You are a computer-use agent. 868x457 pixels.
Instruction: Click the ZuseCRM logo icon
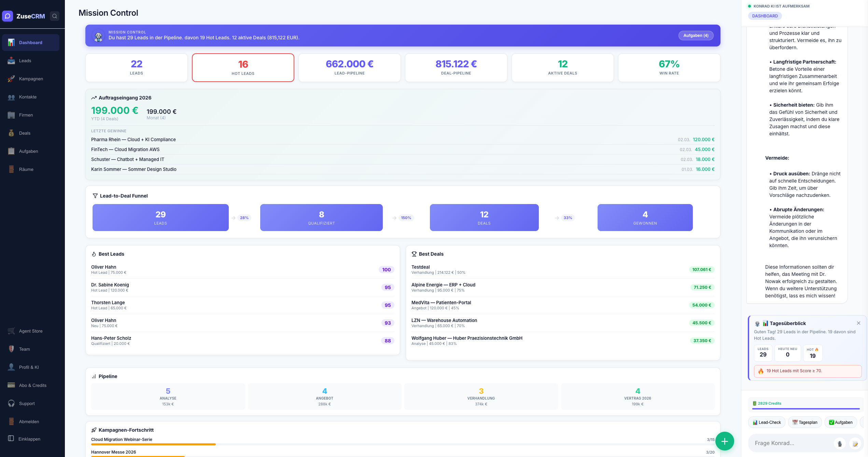click(8, 16)
